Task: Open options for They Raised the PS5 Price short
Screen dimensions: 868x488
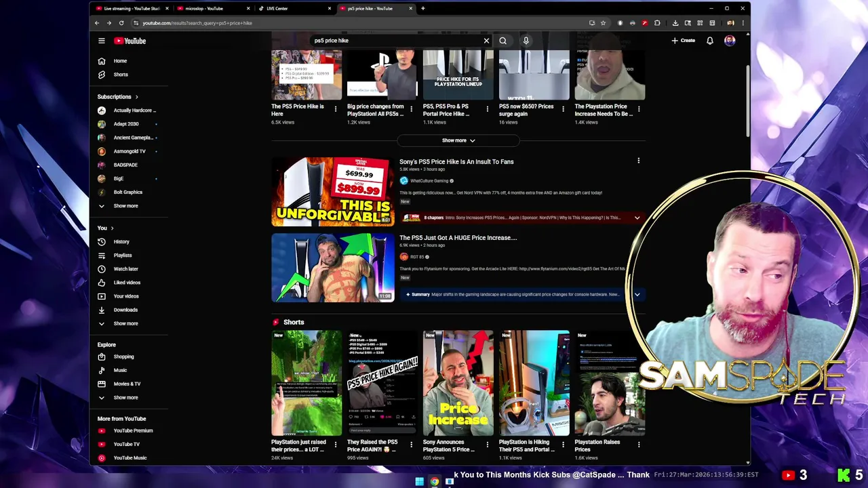Action: [411, 445]
